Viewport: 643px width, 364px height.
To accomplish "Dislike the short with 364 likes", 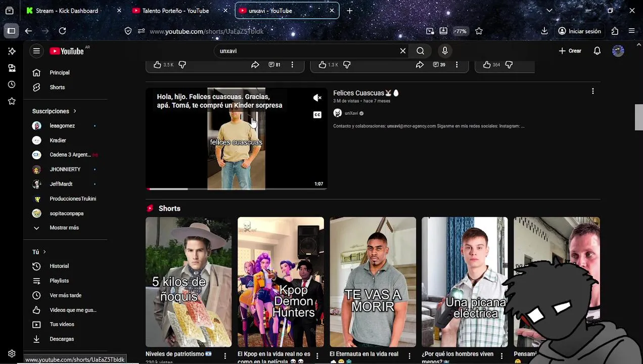I will coord(509,65).
